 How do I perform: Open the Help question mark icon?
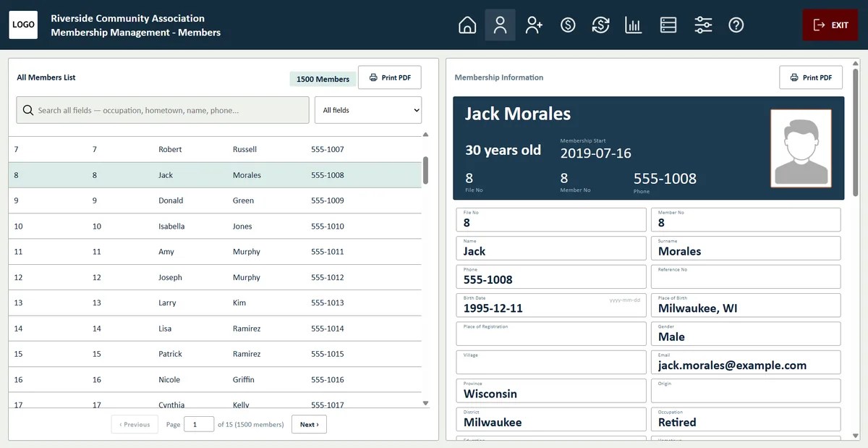(736, 25)
